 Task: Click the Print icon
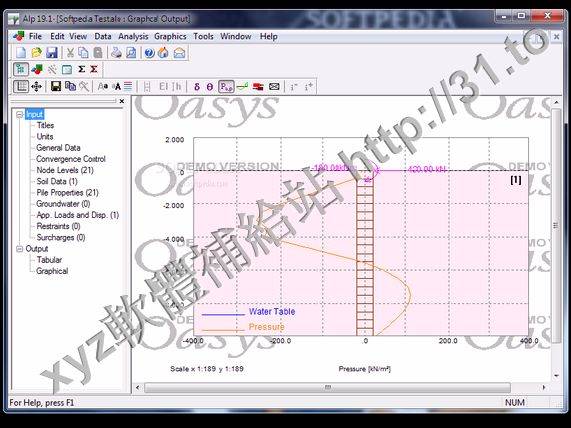[116, 53]
